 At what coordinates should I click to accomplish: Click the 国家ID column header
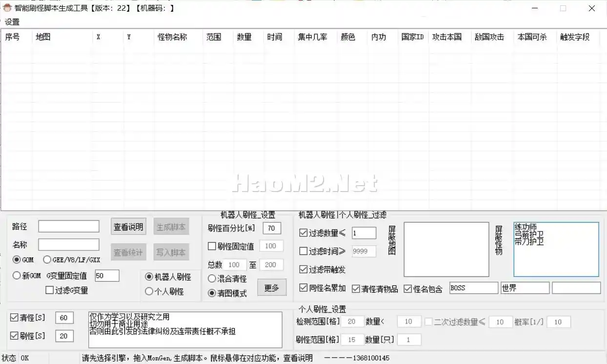click(x=413, y=37)
